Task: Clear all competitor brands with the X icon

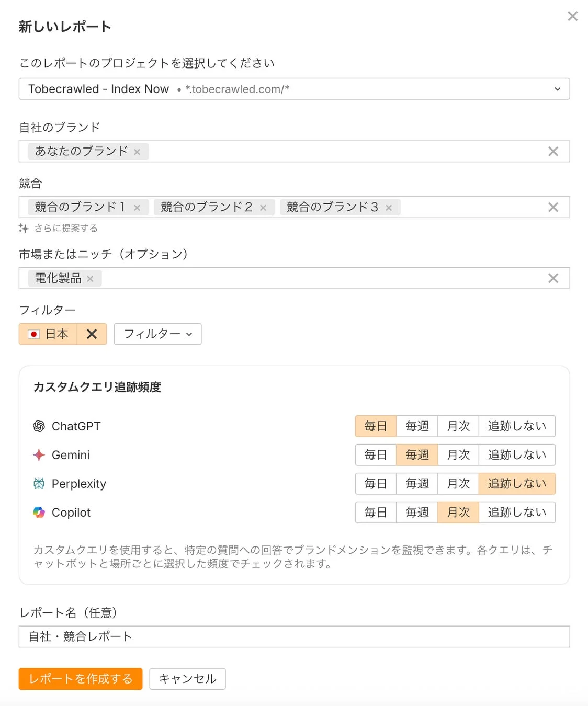Action: point(553,207)
